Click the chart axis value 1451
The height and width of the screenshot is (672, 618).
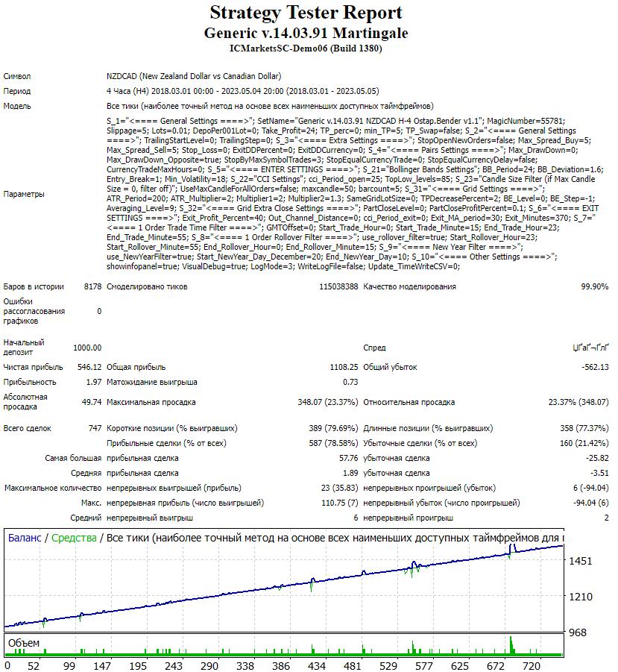click(x=580, y=561)
